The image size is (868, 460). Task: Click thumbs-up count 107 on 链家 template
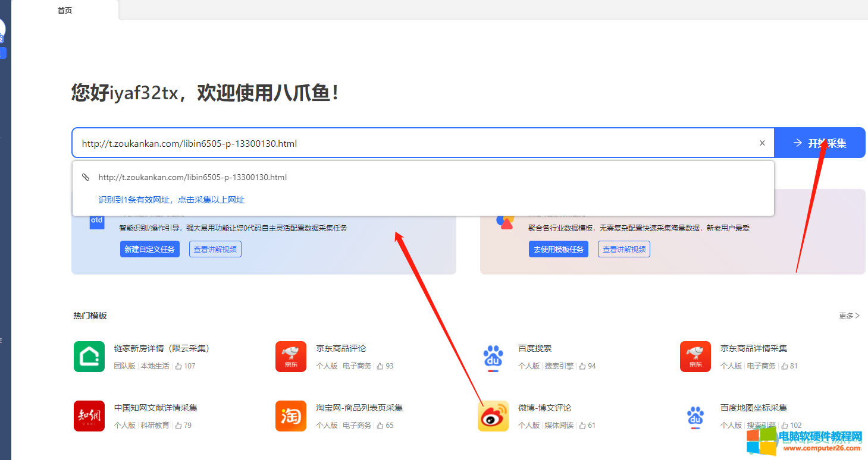pyautogui.click(x=185, y=366)
